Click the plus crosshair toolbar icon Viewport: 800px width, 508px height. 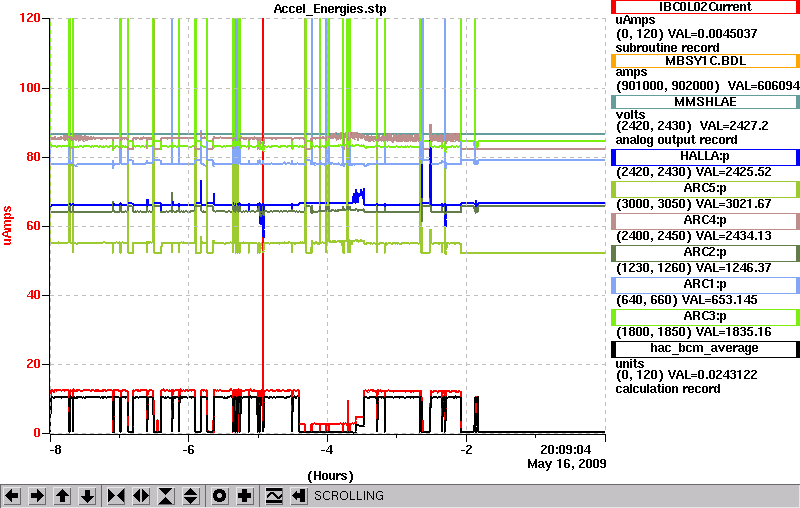pyautogui.click(x=245, y=496)
